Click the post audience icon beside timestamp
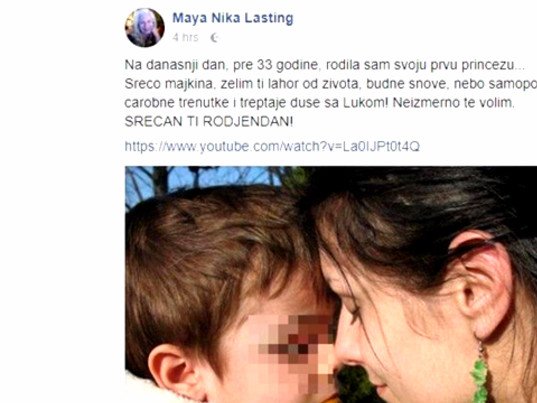Image resolution: width=537 pixels, height=403 pixels. pos(214,37)
